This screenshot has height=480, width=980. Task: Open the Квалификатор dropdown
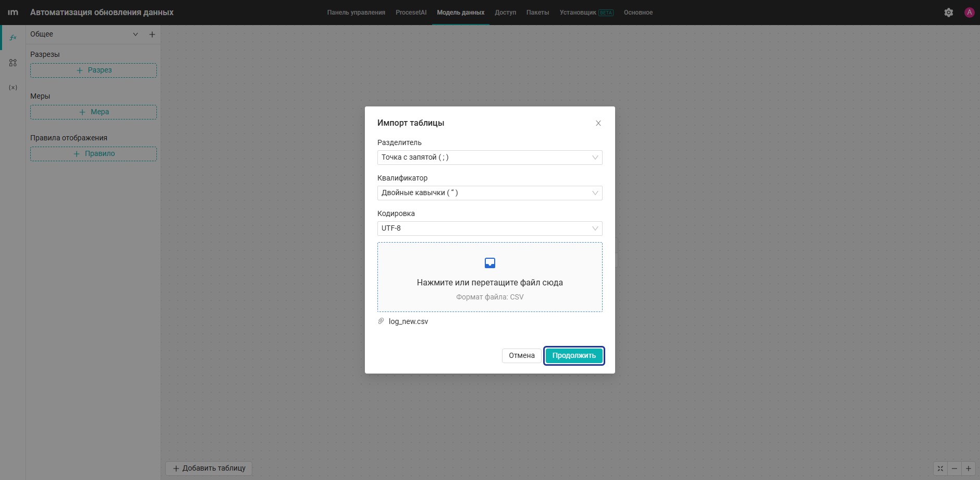(x=490, y=193)
